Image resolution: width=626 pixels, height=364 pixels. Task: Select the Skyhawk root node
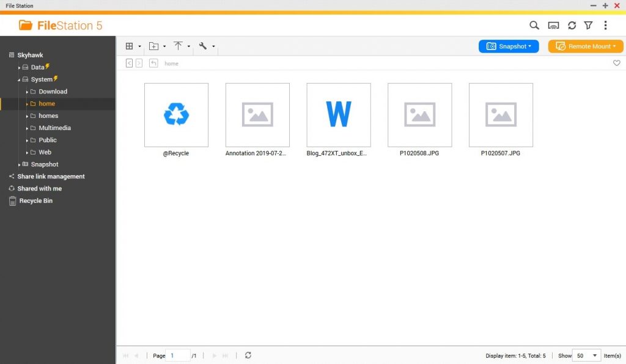click(x=30, y=55)
